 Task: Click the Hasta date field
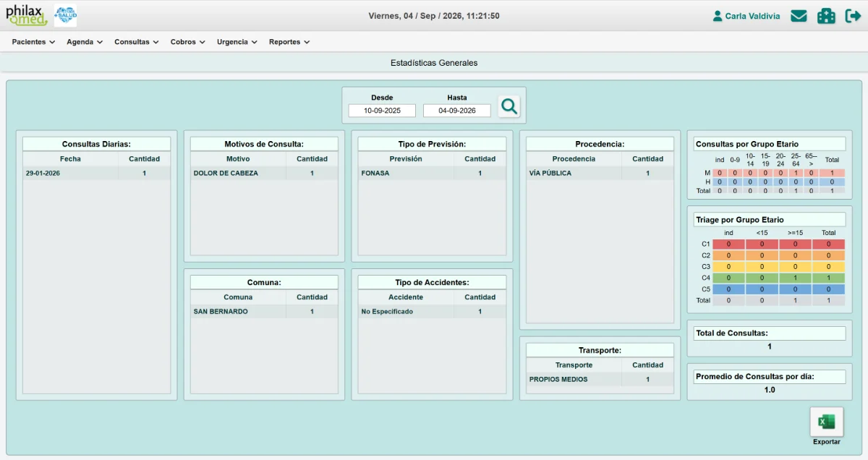tap(457, 111)
